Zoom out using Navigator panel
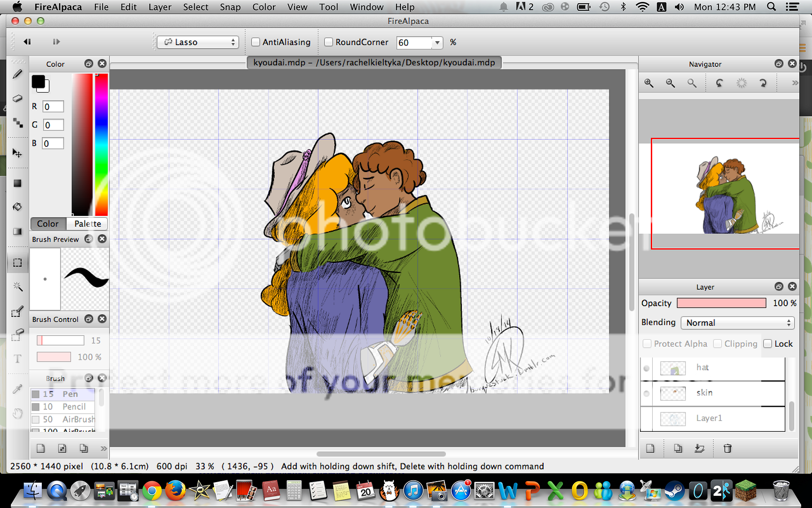Image resolution: width=812 pixels, height=508 pixels. 671,83
